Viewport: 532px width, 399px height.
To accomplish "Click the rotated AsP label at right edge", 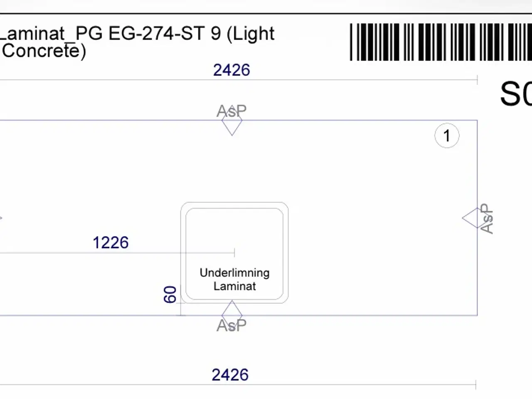I will pos(487,219).
